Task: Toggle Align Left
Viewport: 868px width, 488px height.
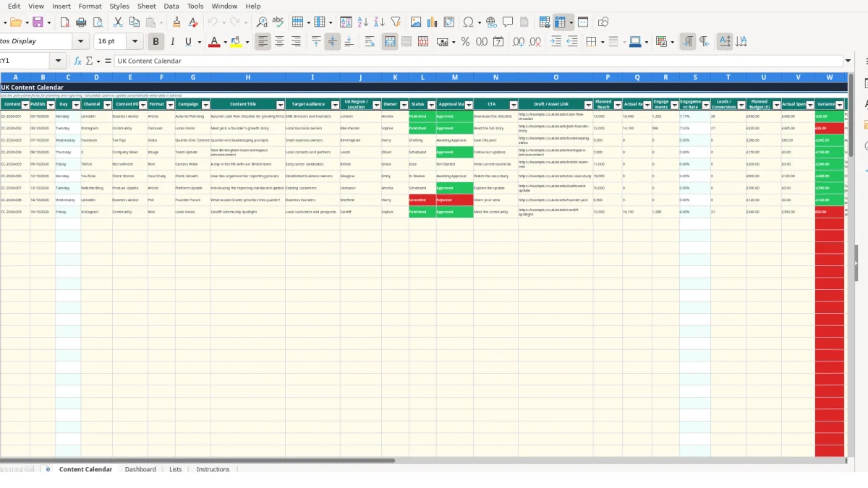Action: pos(263,42)
